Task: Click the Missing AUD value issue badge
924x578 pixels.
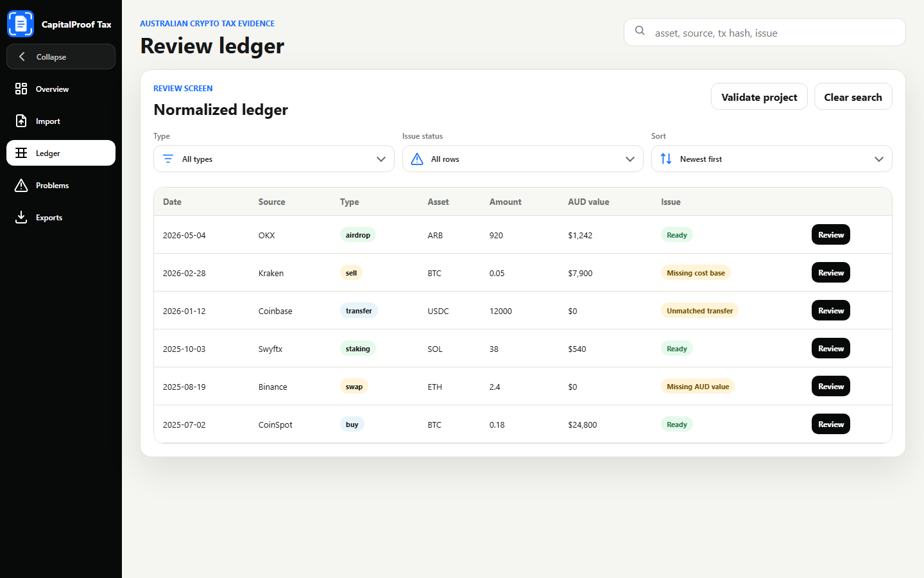Action: [697, 386]
